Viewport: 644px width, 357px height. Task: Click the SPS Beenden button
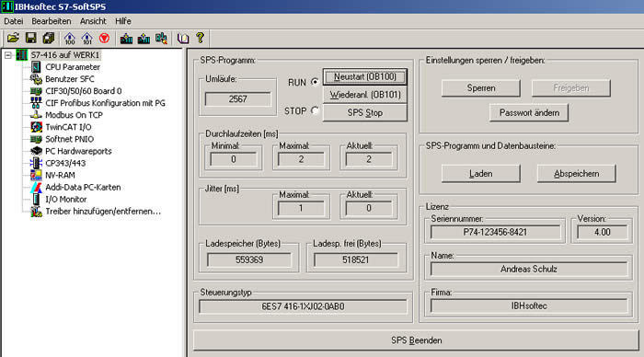416,340
